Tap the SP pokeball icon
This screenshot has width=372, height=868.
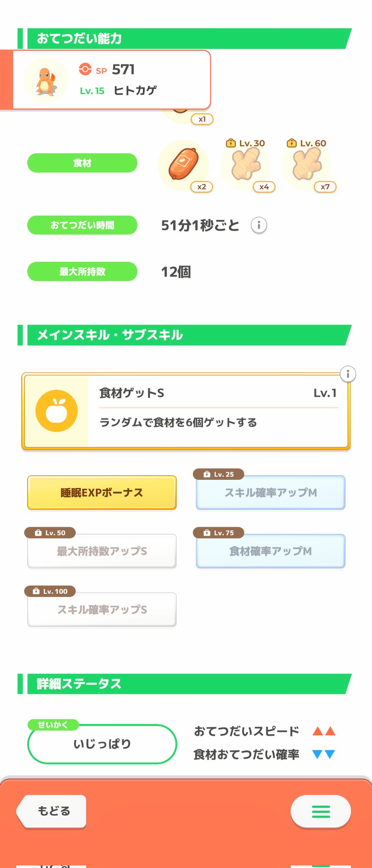[x=85, y=69]
